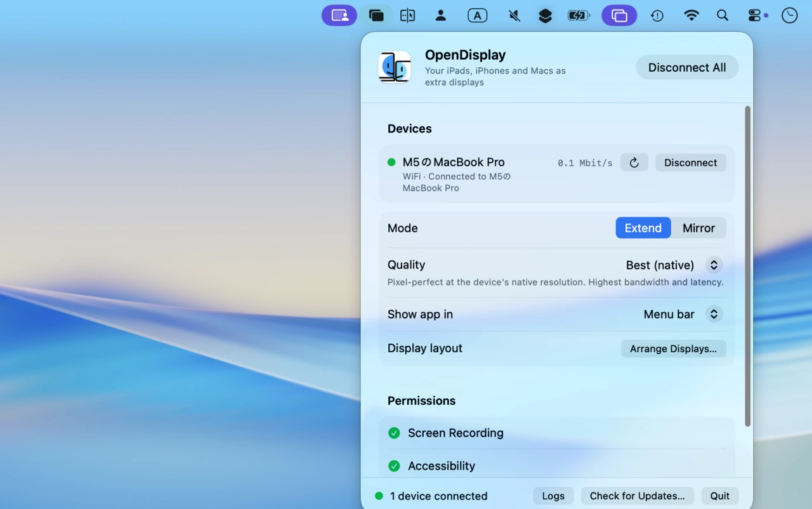Click the Accessibility permission row
The image size is (812, 509).
(x=557, y=466)
